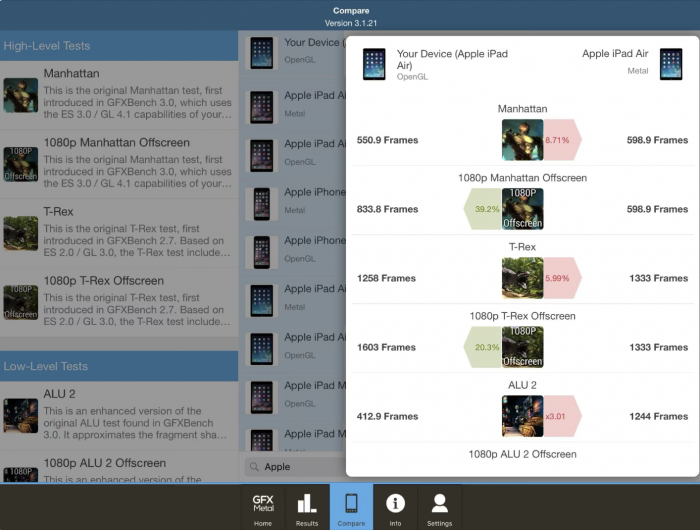Switch to the Results tab
700x530 pixels.
pos(307,507)
